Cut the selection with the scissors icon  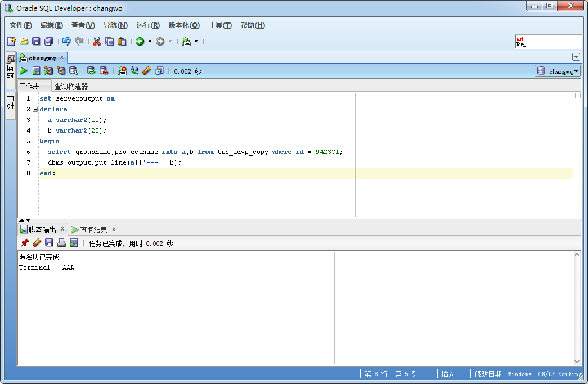97,41
